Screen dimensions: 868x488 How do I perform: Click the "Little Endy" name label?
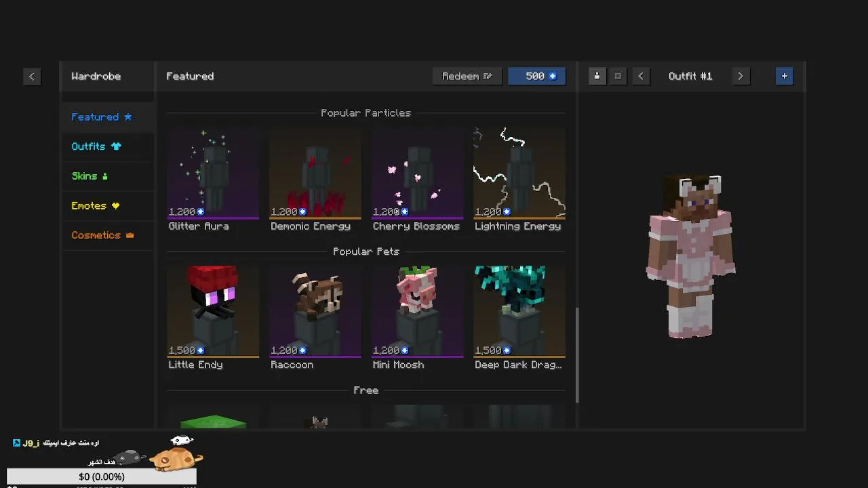[x=195, y=365]
